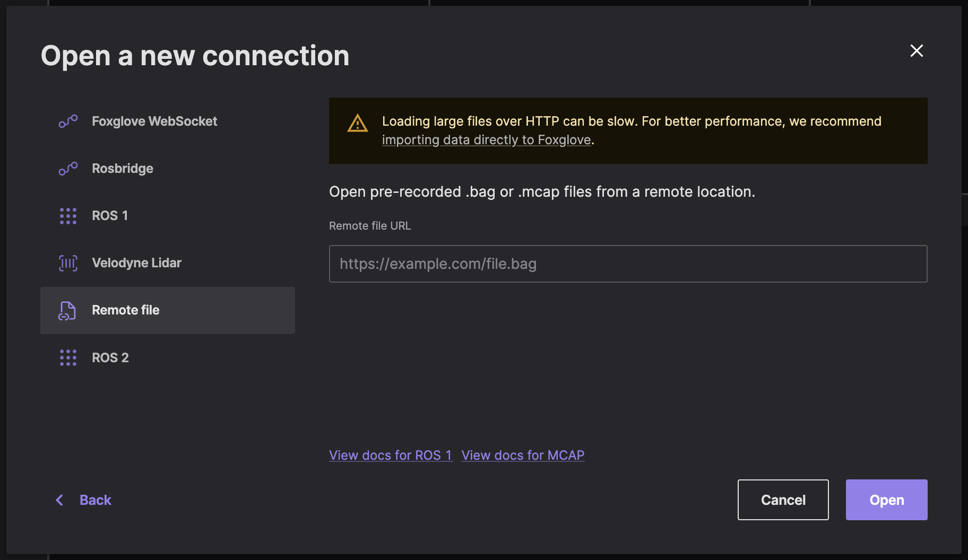Click the Foxglove WebSocket connection icon
Screen dimensions: 968x560
coord(68,121)
